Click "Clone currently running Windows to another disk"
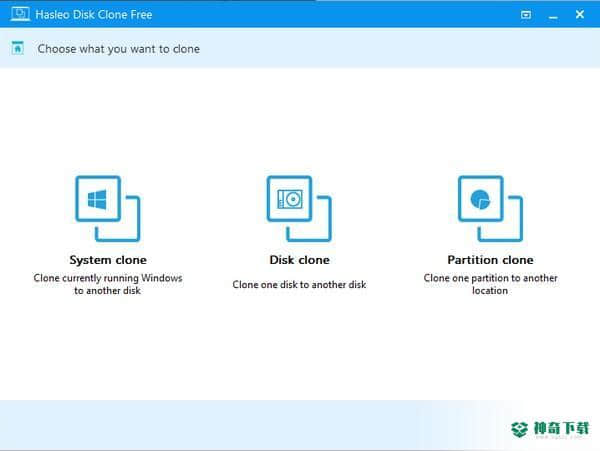Screen dimensions: 600x451 tap(108, 284)
